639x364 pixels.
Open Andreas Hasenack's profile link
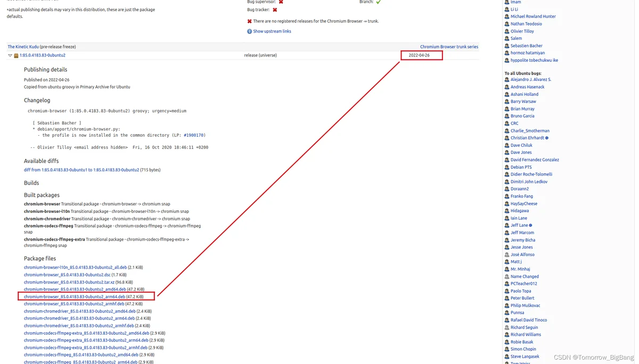click(x=528, y=87)
